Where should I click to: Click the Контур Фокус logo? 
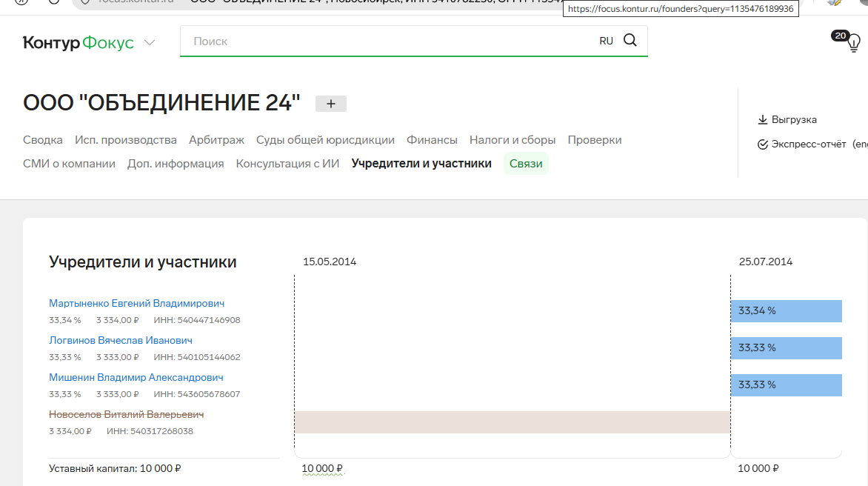coord(79,42)
